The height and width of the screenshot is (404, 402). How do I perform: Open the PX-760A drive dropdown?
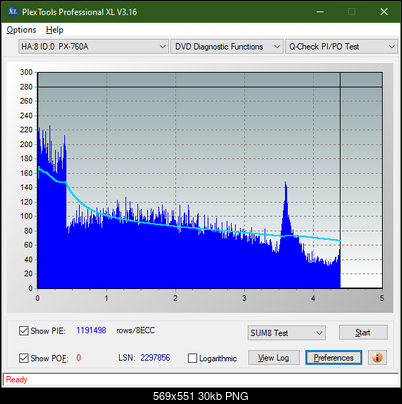[93, 47]
